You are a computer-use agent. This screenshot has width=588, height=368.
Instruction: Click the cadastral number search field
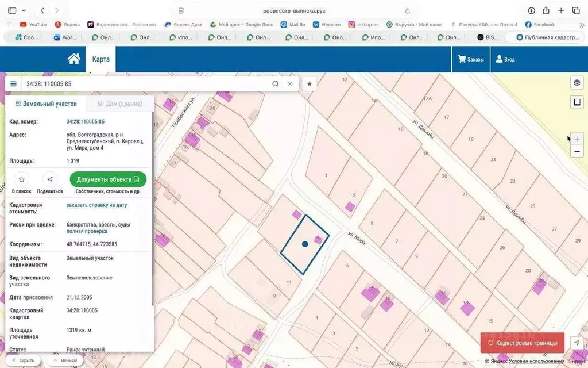pyautogui.click(x=144, y=84)
